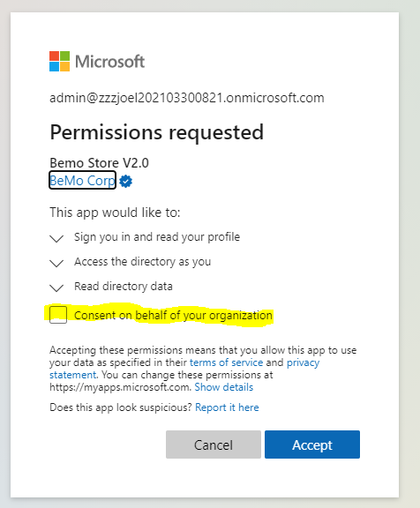Click the 'Report it here' link
The image size is (420, 508).
227,407
